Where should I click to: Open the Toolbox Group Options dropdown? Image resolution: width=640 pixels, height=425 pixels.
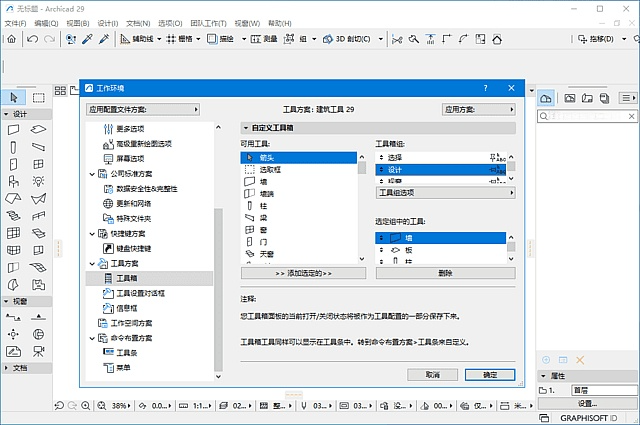445,192
